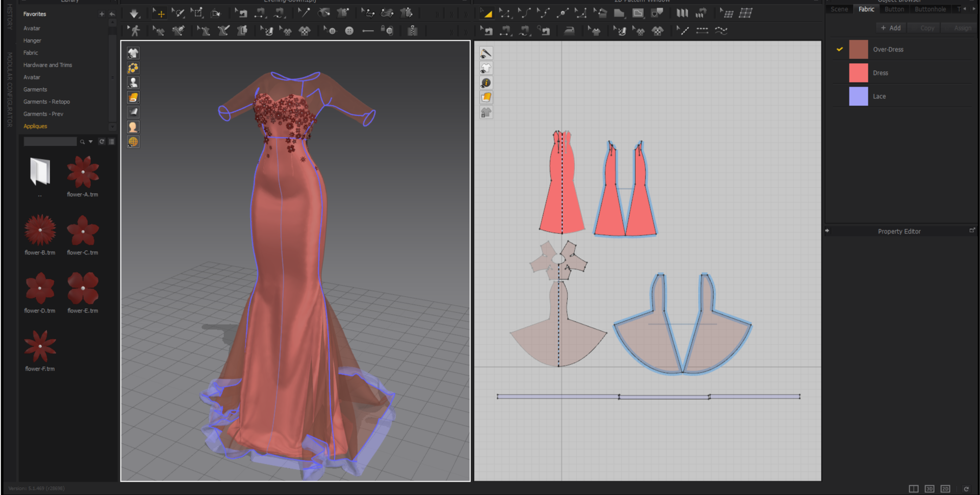Select the Dress fabric red swatch
The image size is (980, 495).
click(x=859, y=73)
